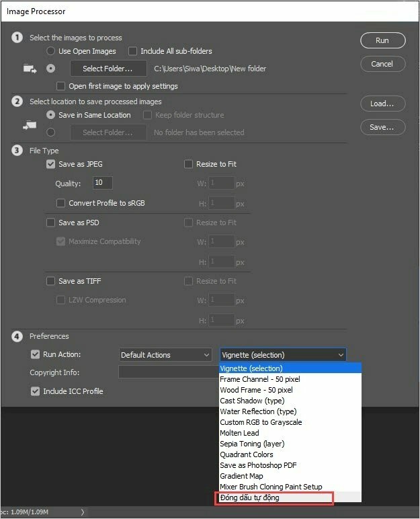The image size is (420, 519).
Task: Tick the Save as TIFF checkbox
Action: pos(50,281)
